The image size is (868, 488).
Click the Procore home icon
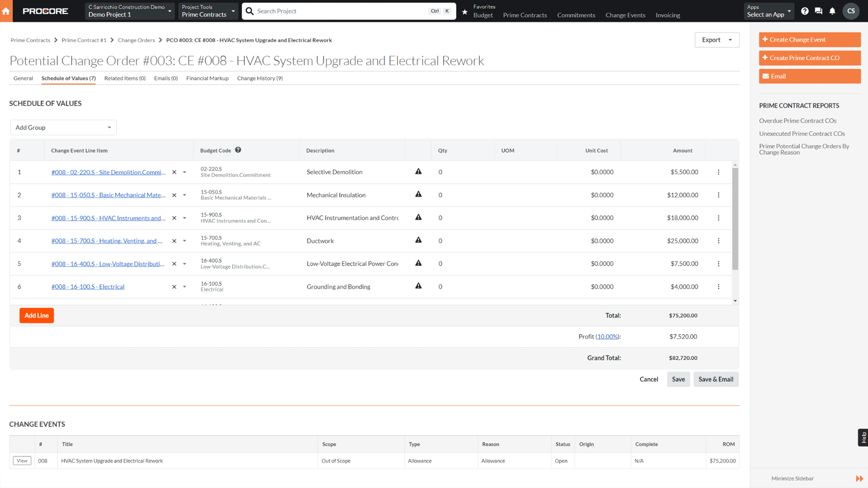[6, 11]
